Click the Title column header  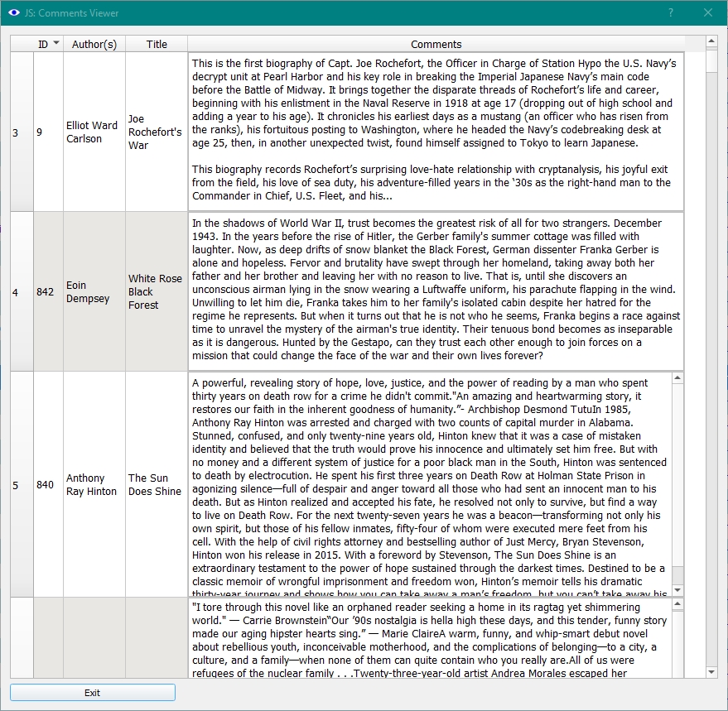(x=157, y=44)
